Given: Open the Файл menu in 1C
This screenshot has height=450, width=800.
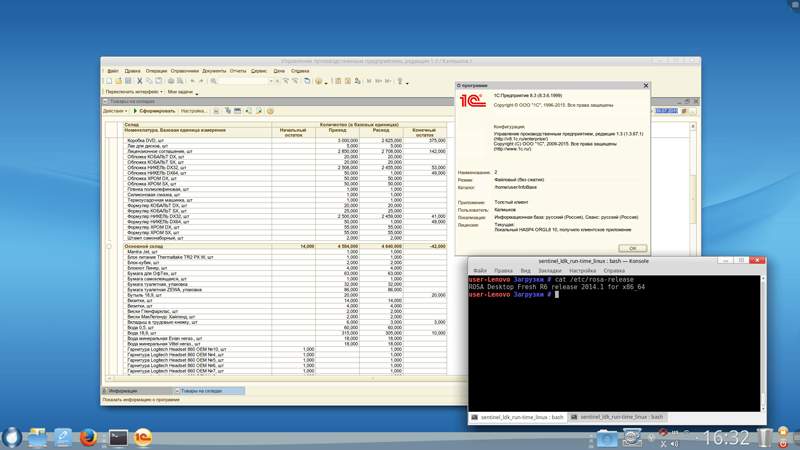Looking at the screenshot, I should click(x=113, y=71).
